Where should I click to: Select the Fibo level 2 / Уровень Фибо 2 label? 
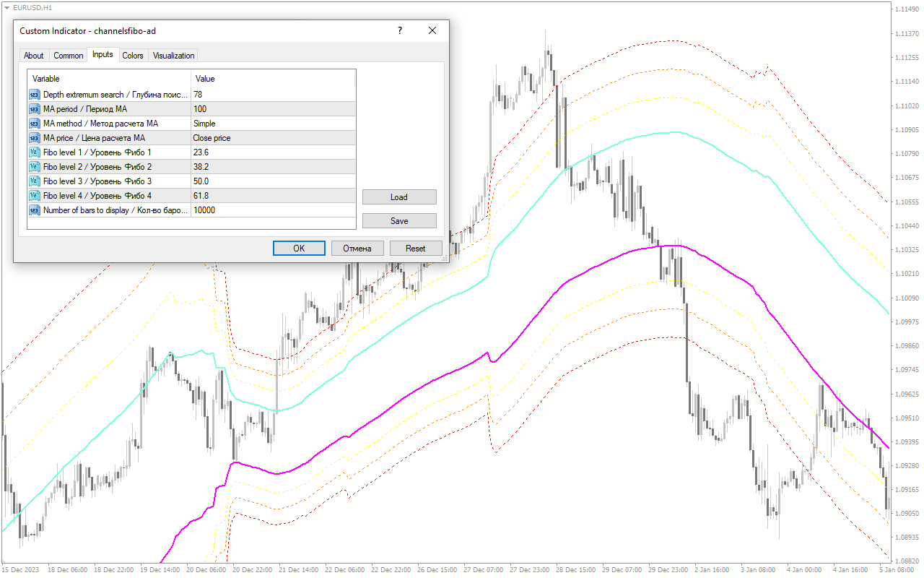pos(97,167)
